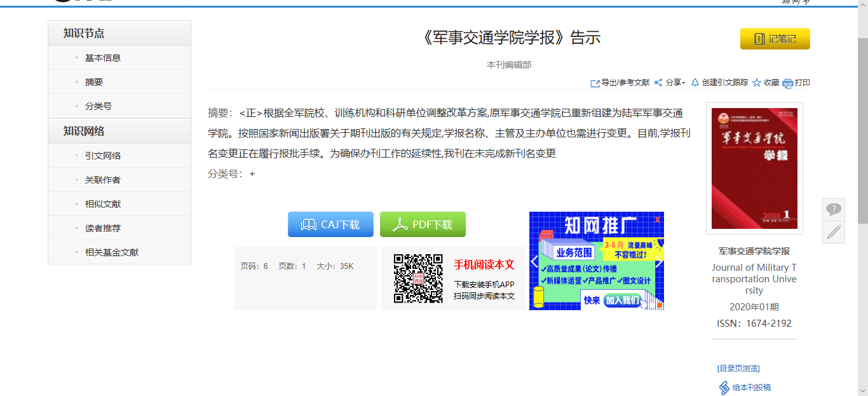868x396 pixels.
Task: Download the article via PDF下载
Action: point(423,224)
